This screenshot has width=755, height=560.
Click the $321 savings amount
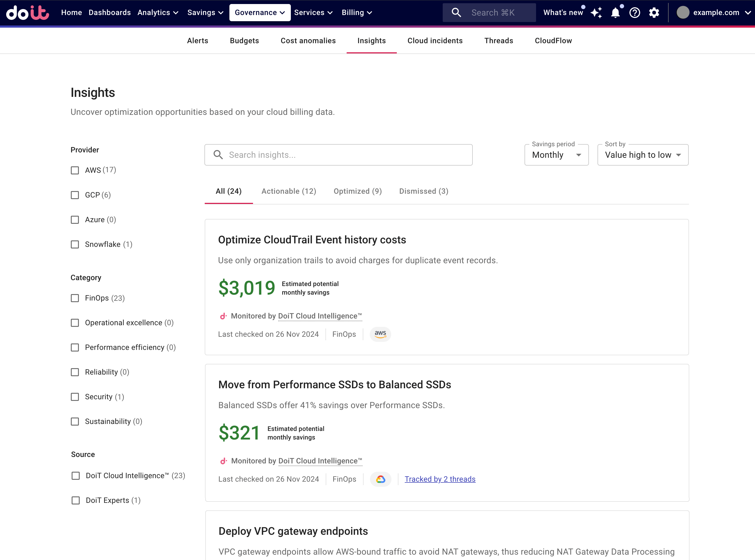(239, 433)
